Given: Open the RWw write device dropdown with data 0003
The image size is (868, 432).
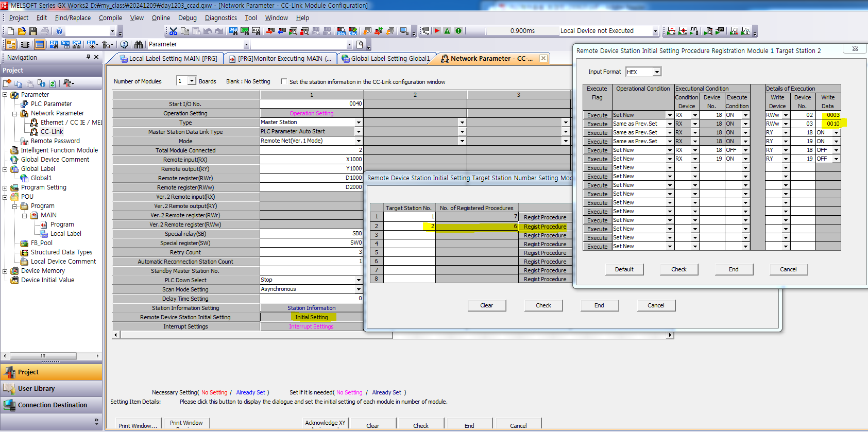Looking at the screenshot, I should point(786,115).
